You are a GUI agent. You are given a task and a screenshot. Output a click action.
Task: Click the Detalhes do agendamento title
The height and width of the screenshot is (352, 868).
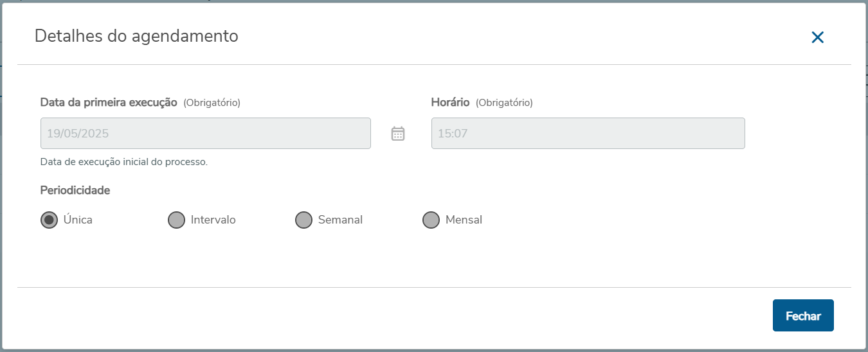coord(136,36)
